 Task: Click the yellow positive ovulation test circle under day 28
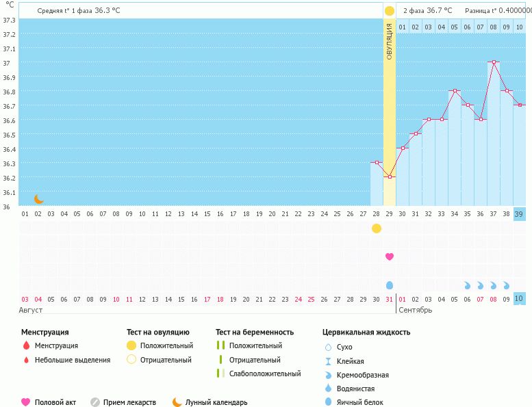(377, 228)
